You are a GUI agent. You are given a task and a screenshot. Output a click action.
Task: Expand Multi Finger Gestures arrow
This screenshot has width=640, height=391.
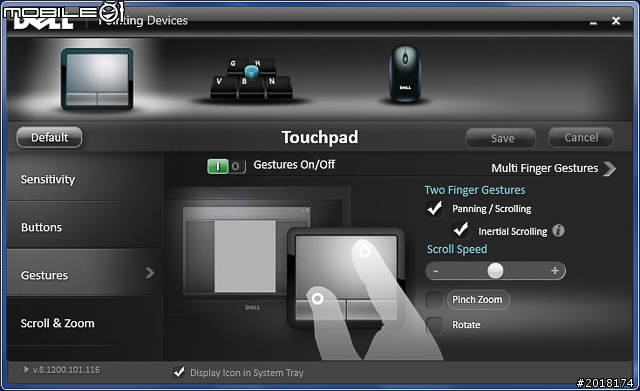pos(609,169)
